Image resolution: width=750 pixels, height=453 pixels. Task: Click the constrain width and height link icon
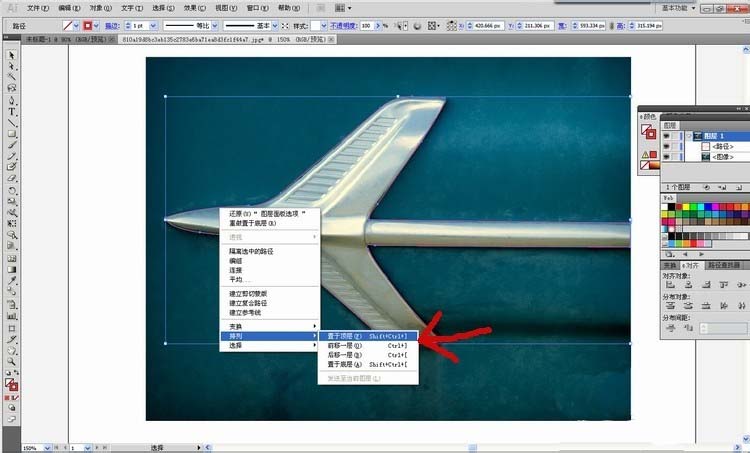click(x=611, y=26)
